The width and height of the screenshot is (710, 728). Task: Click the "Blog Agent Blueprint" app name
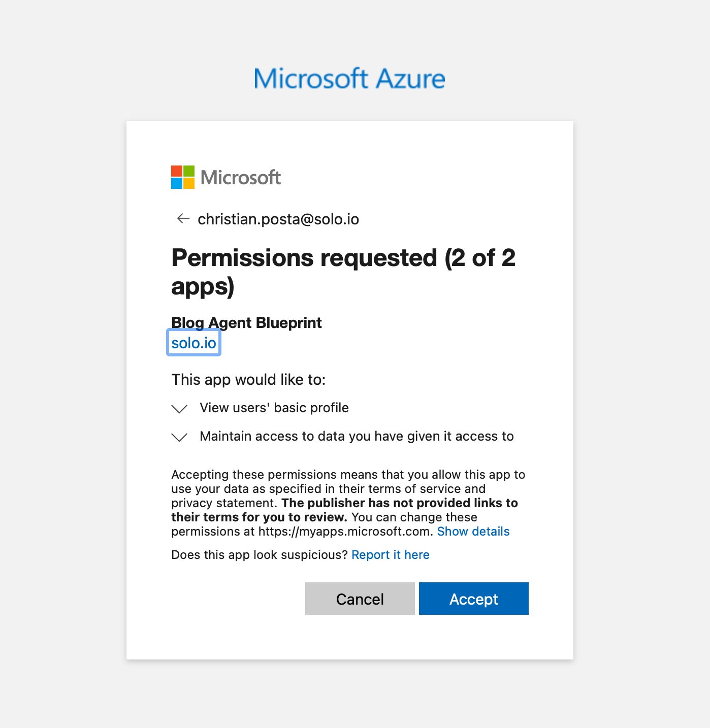click(246, 323)
